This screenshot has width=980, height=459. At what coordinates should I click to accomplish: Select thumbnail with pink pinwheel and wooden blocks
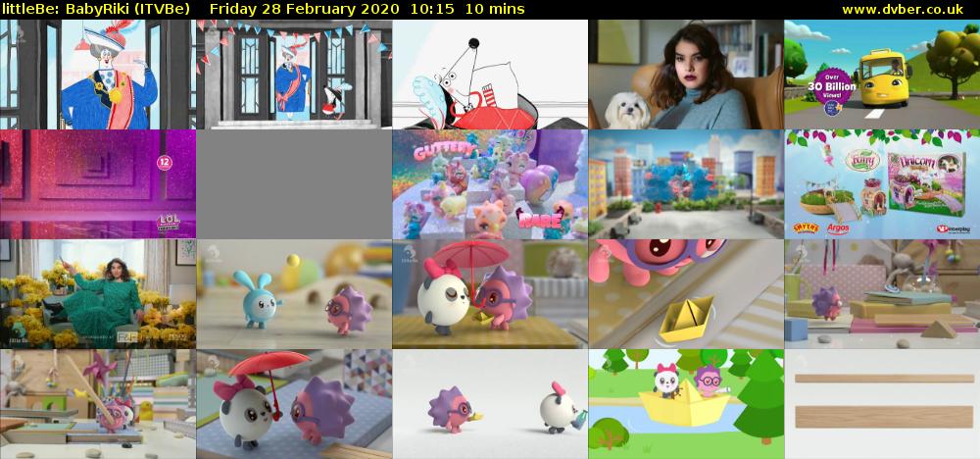[x=98, y=404]
